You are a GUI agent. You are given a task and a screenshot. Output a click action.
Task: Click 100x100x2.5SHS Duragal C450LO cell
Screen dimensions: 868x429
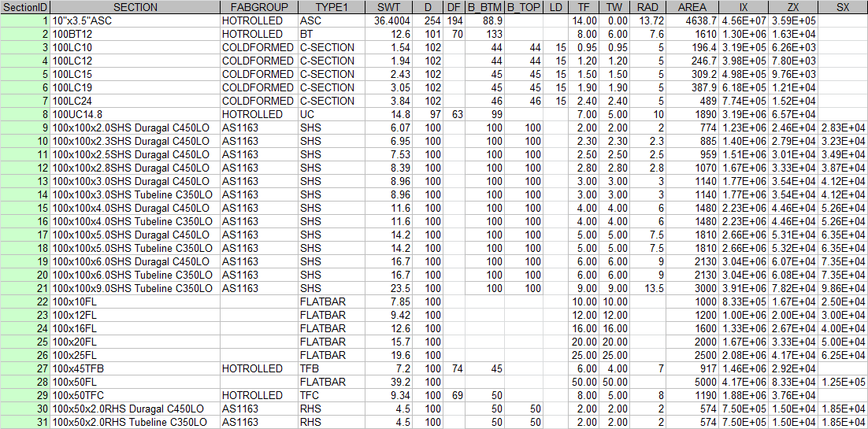(135, 154)
